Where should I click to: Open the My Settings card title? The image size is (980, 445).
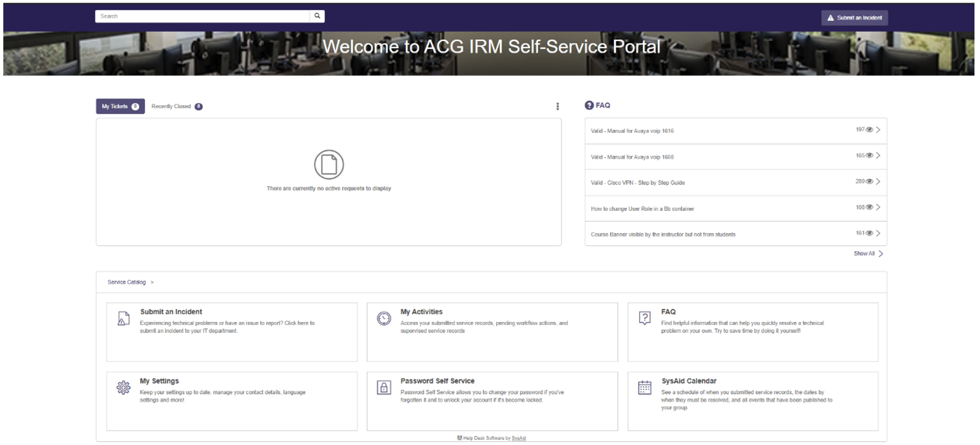[x=159, y=381]
